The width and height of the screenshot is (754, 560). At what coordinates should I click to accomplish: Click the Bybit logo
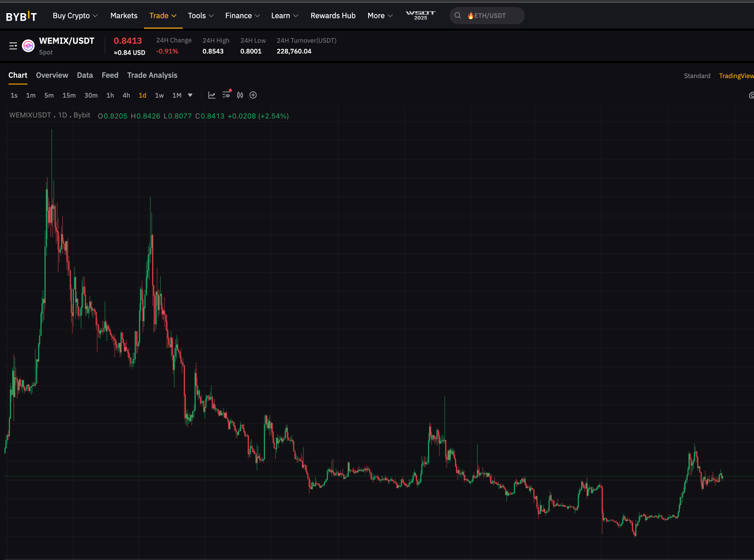click(21, 16)
